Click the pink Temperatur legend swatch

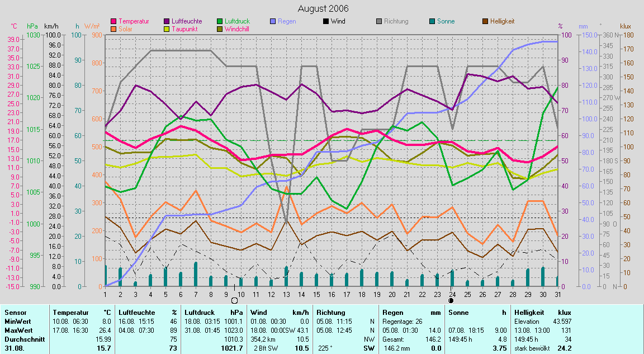(x=114, y=21)
